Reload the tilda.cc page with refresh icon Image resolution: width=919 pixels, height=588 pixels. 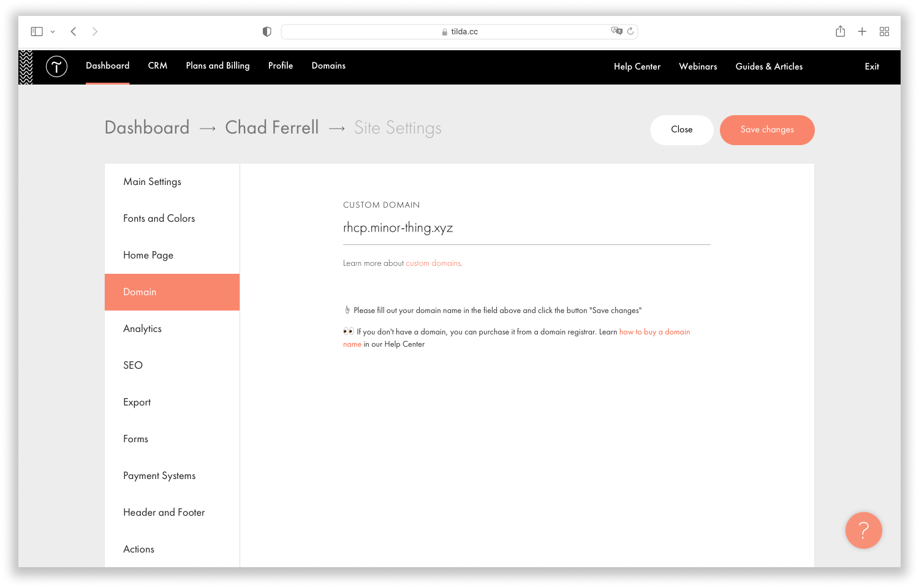[x=631, y=31]
